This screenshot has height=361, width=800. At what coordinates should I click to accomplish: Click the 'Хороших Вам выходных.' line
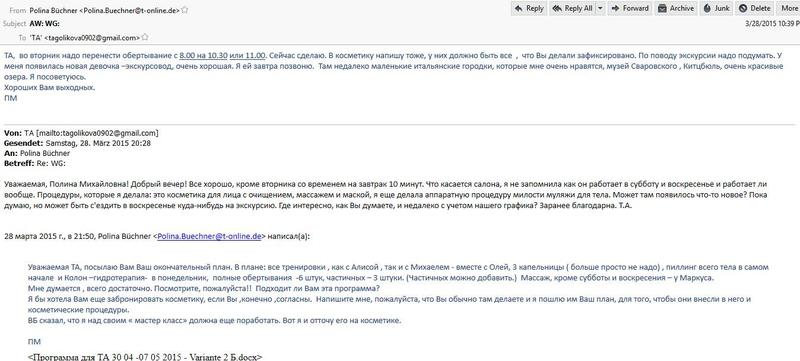[x=49, y=88]
